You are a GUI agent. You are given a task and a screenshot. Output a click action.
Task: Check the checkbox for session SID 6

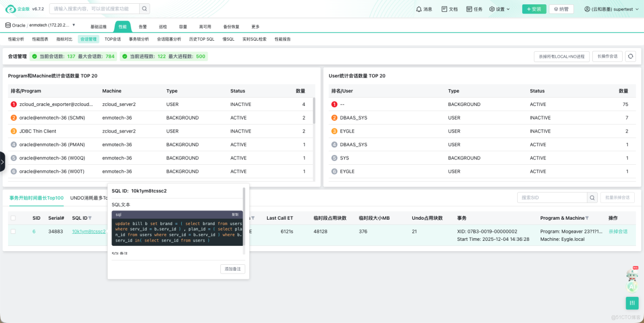tap(13, 231)
